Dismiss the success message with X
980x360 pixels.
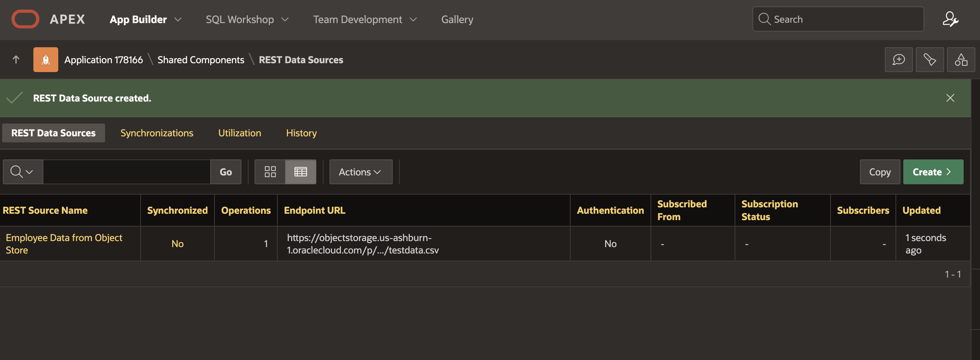pyautogui.click(x=950, y=98)
